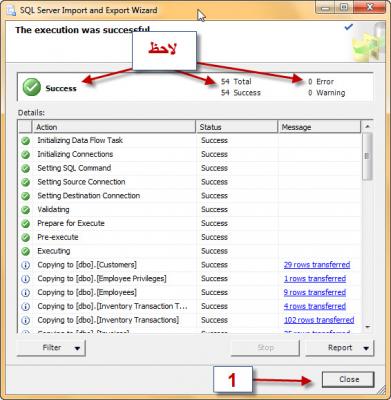Open the 29 rows transferred link
The height and width of the screenshot is (400, 391).
coord(317,265)
